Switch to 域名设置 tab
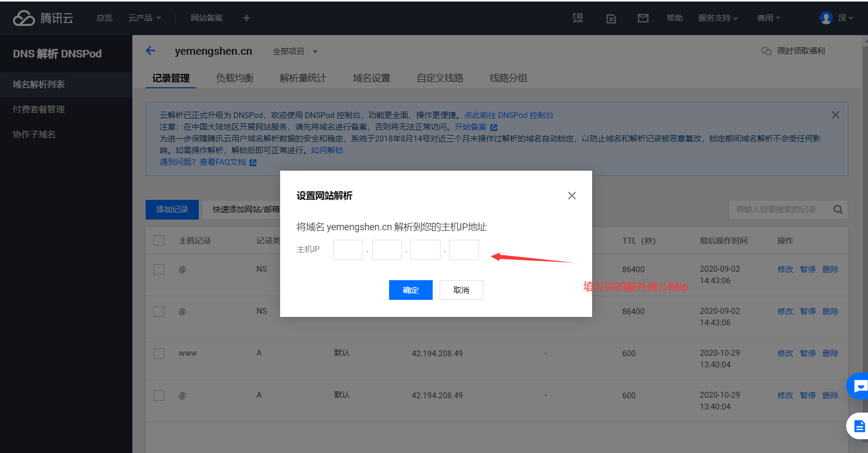The image size is (868, 453). (372, 78)
